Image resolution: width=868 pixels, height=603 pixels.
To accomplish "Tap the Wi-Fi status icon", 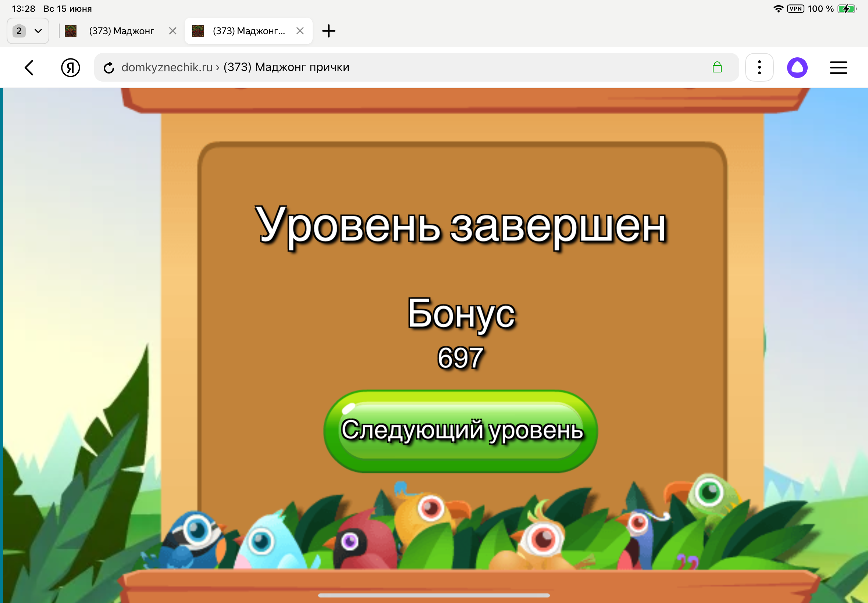I will pyautogui.click(x=778, y=9).
